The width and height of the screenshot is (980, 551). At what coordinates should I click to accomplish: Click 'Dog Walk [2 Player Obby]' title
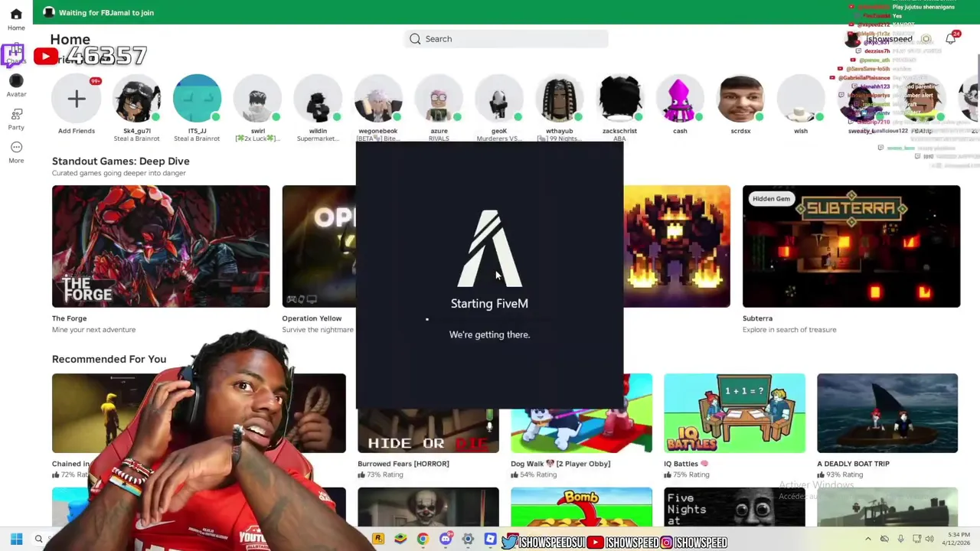click(x=560, y=464)
